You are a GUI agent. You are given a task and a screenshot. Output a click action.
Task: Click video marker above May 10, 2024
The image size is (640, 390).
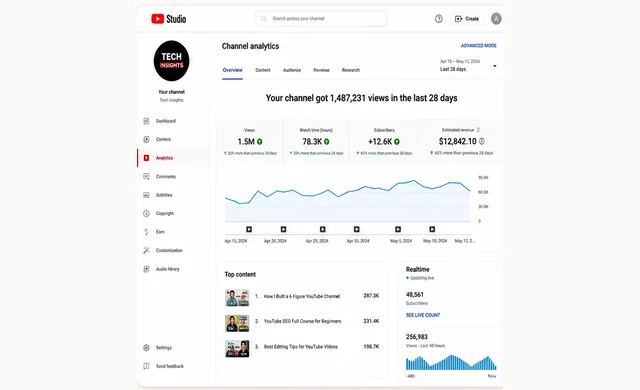tap(432, 229)
